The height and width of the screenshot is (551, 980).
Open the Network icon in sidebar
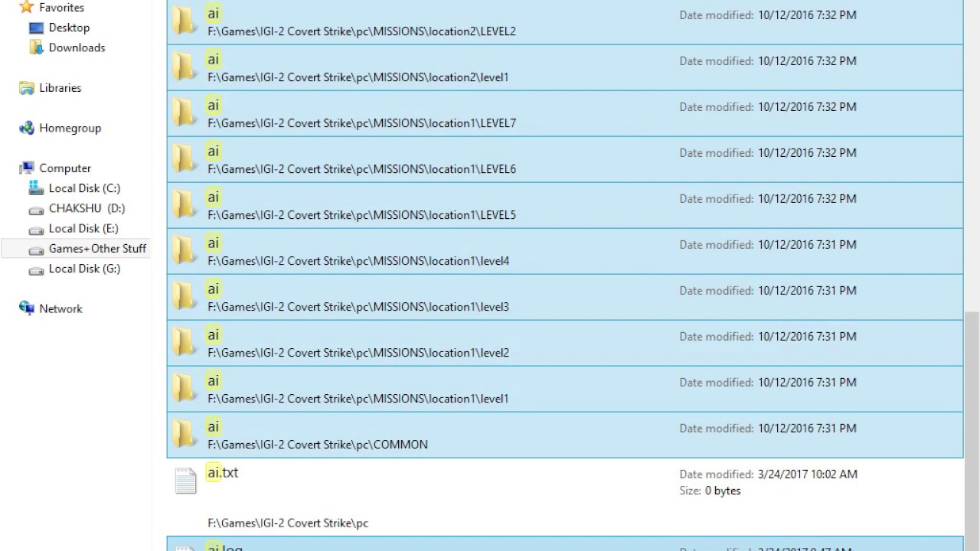coord(27,309)
